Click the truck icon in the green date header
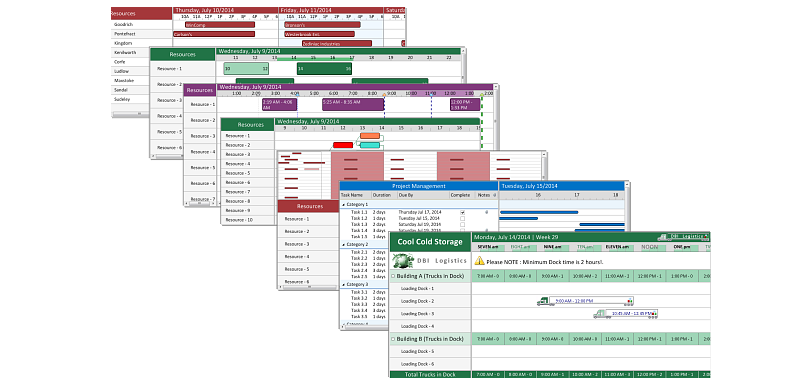The width and height of the screenshot is (802, 392). [x=663, y=237]
